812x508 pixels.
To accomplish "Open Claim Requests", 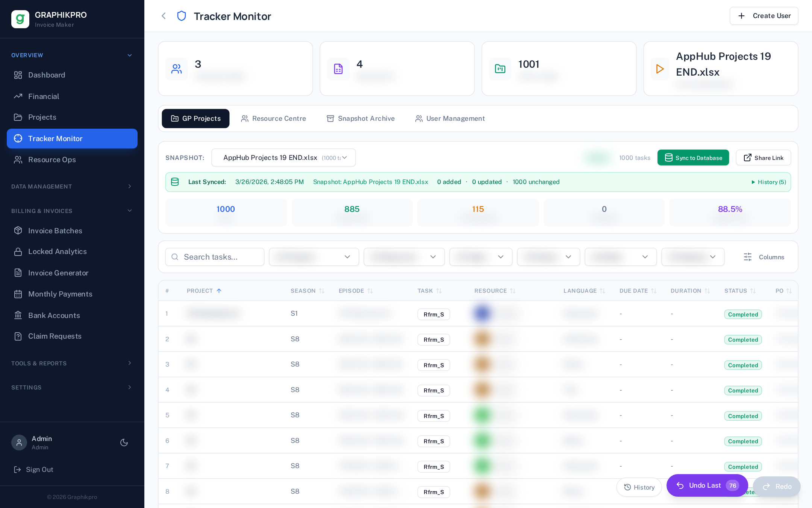I will pyautogui.click(x=72, y=336).
